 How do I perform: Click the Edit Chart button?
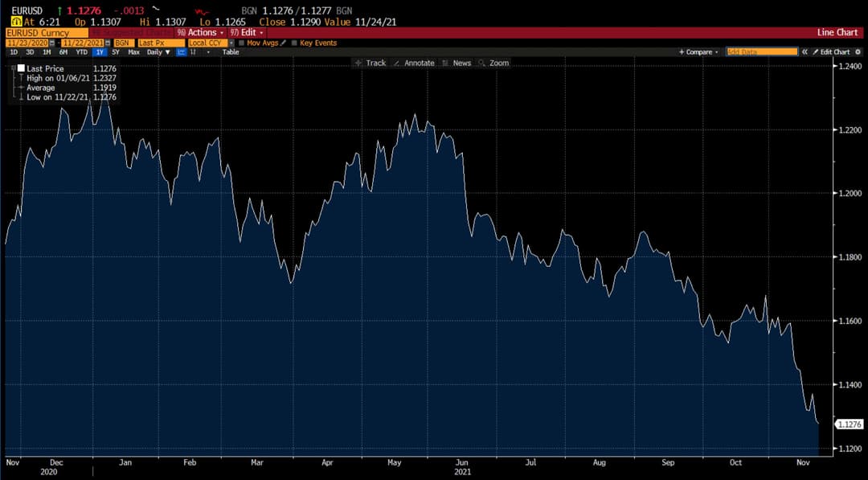point(831,52)
